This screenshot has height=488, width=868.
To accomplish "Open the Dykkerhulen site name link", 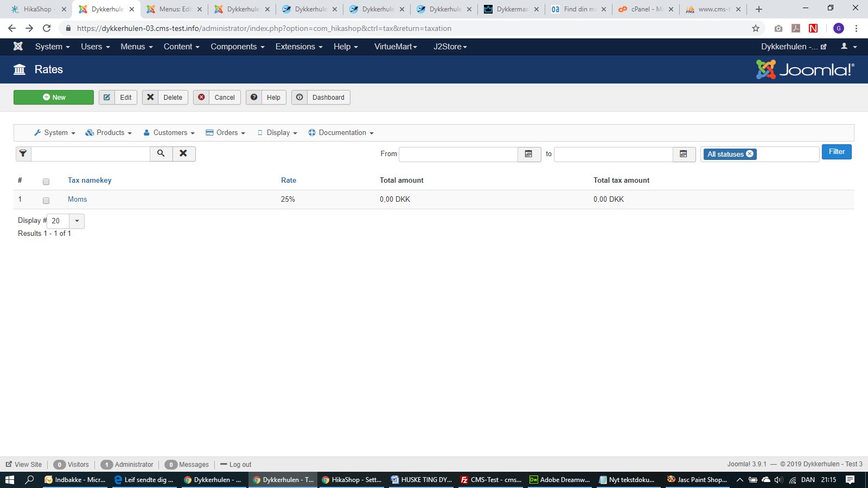I will point(794,47).
